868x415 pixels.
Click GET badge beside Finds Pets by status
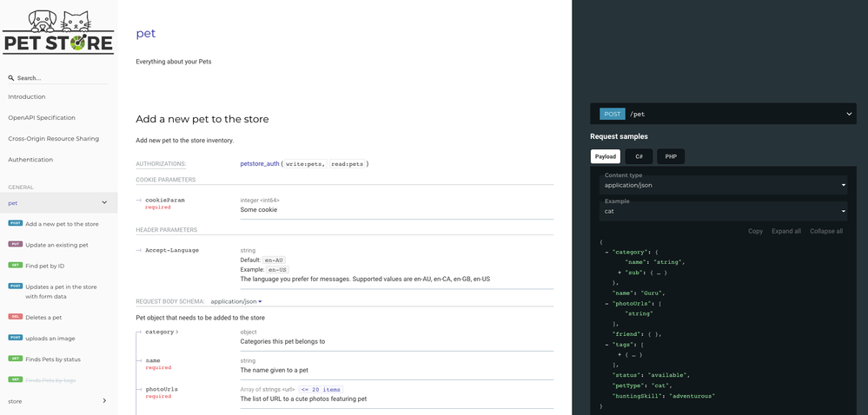[x=16, y=359]
